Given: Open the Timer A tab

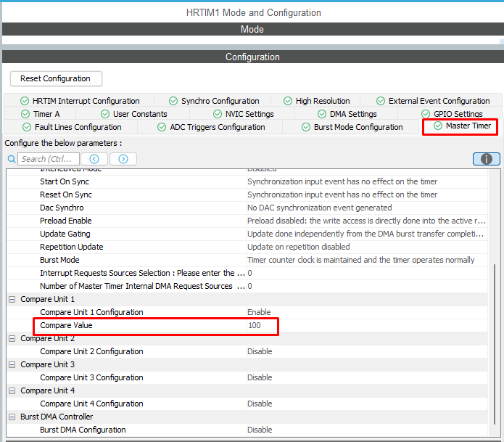Looking at the screenshot, I should [x=40, y=114].
